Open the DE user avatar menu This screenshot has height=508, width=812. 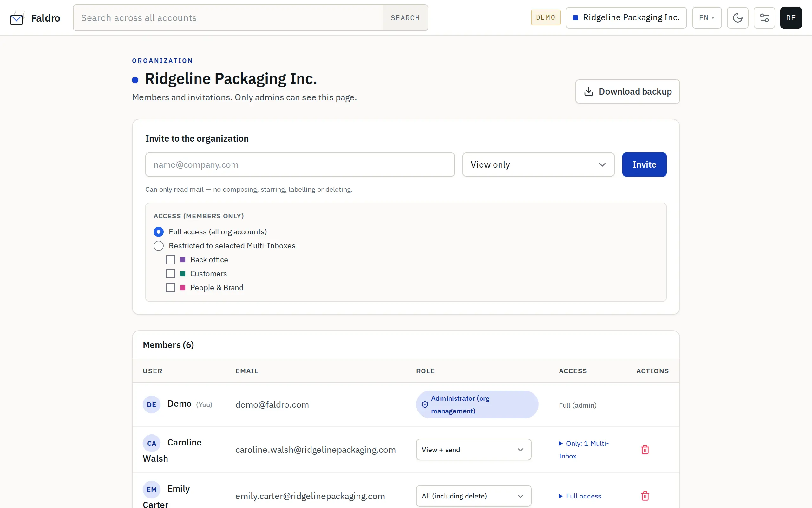tap(790, 18)
